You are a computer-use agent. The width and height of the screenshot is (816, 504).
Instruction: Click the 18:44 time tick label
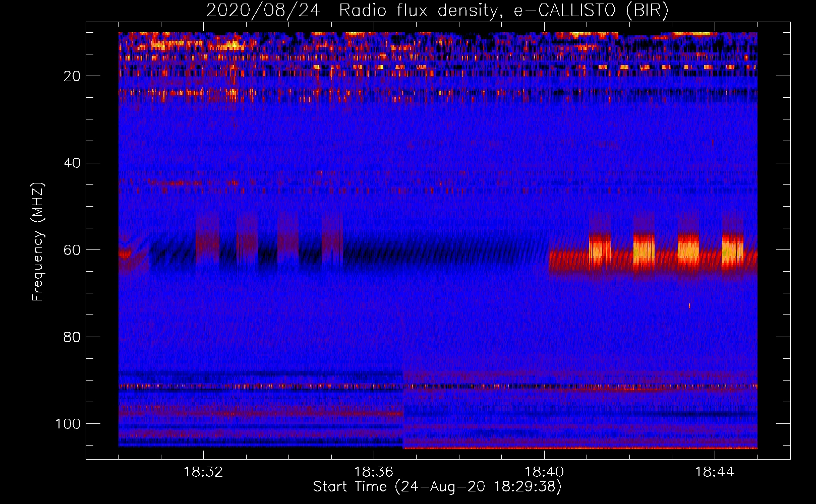pyautogui.click(x=715, y=472)
